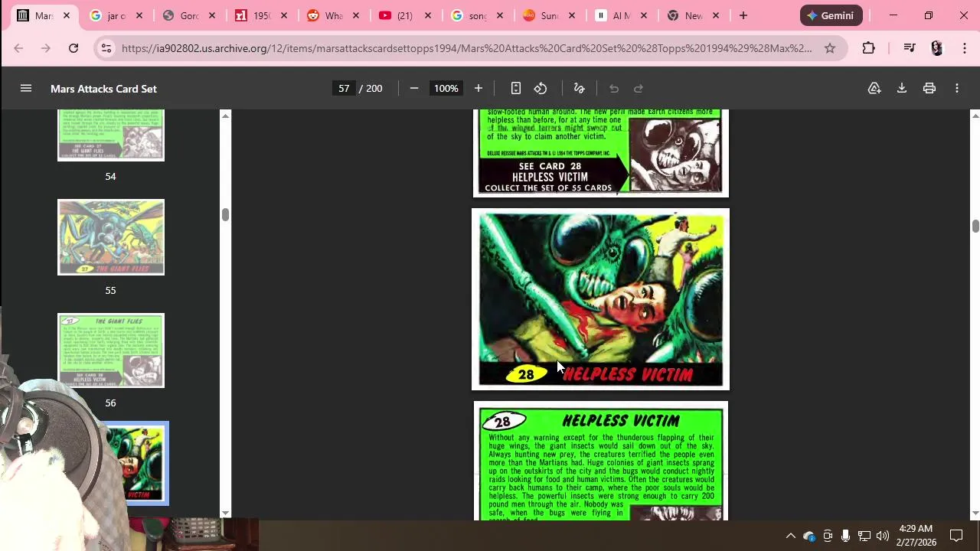Screen dimensions: 980x551
Task: Open a new browser tab
Action: [743, 15]
